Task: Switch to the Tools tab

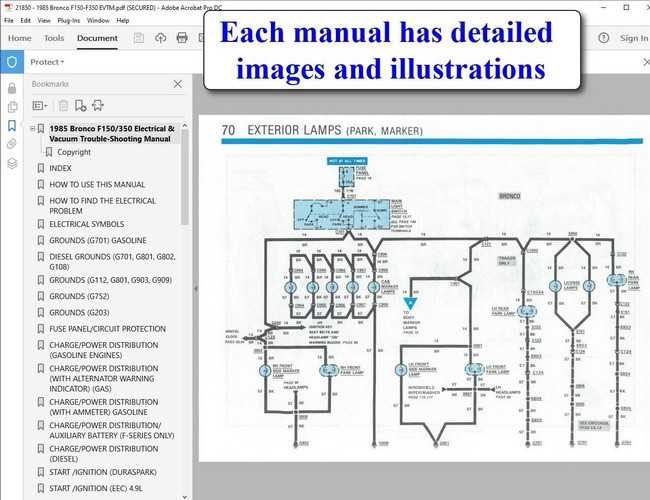Action: point(54,38)
